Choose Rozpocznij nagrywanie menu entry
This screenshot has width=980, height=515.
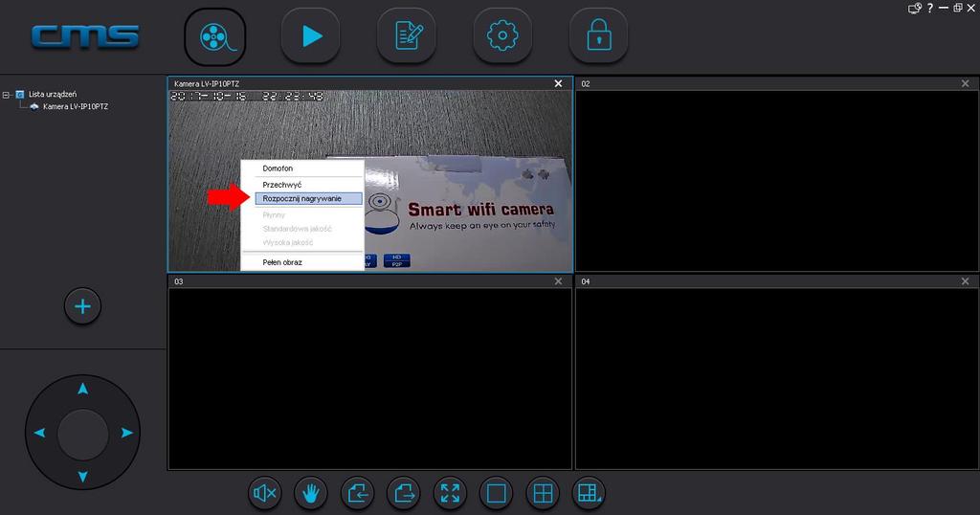(308, 199)
